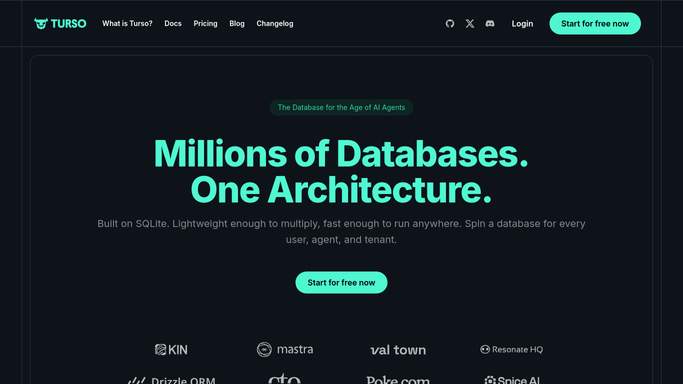This screenshot has width=683, height=384.
Task: Click 'The Database for the Age of AI Agents' badge
Action: pos(342,108)
